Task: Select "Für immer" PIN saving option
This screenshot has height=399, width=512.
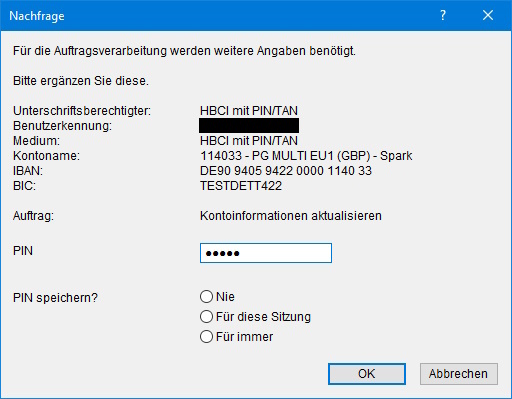Action: tap(206, 336)
